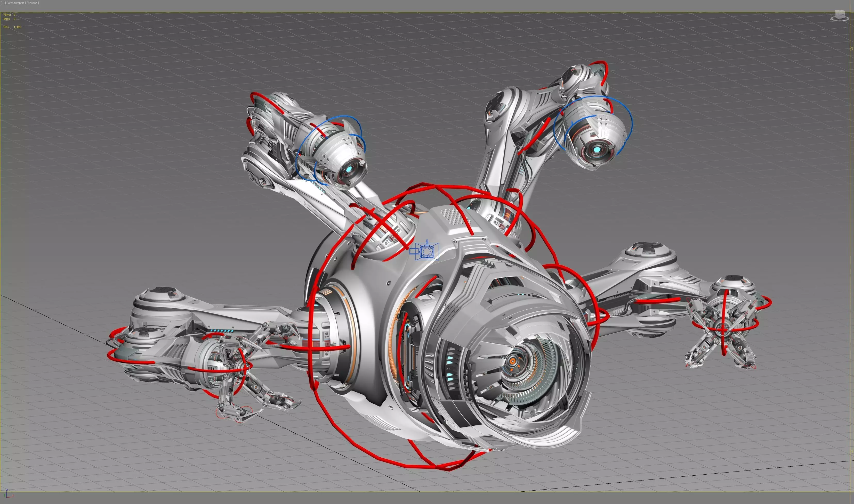Open the Orthographic point-of-view viewport menu

[16, 3]
